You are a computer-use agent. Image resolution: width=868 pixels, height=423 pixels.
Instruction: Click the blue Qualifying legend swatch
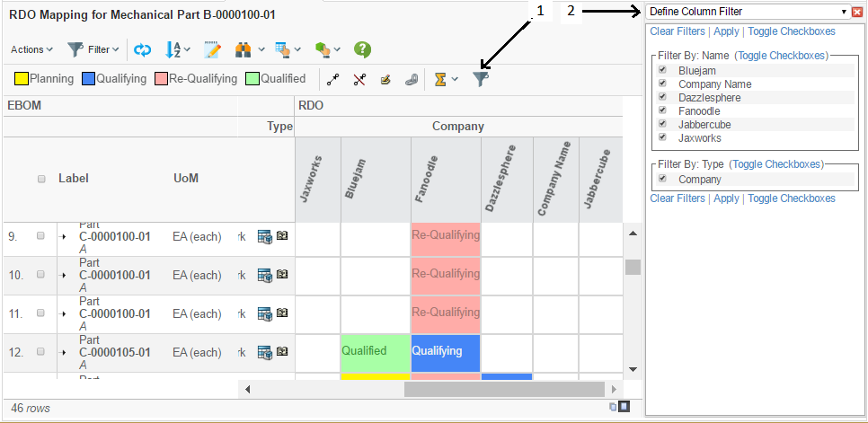click(x=88, y=79)
